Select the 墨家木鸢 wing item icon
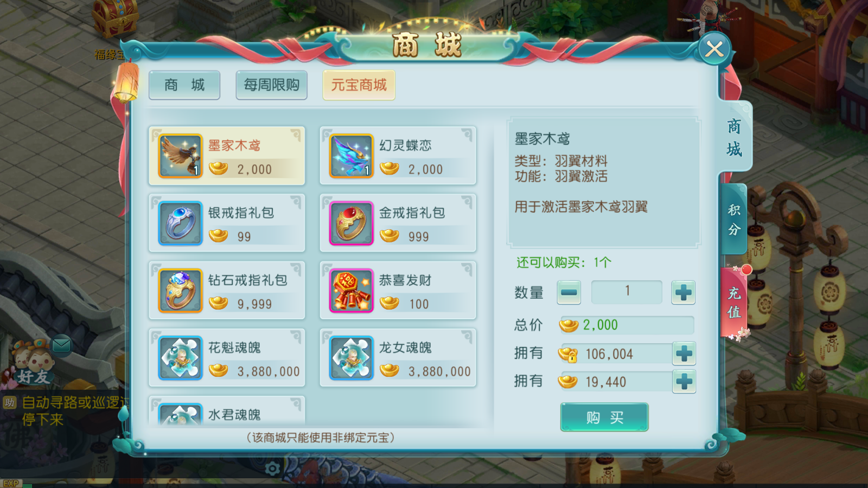This screenshot has width=868, height=488. point(180,156)
